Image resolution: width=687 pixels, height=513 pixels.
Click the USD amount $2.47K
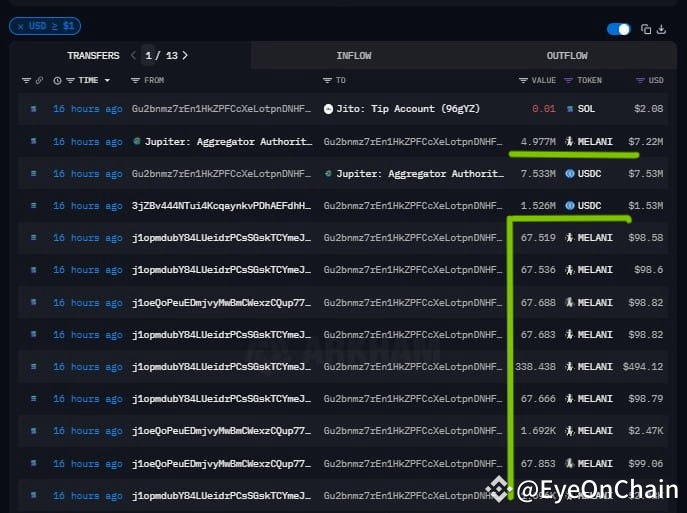pyautogui.click(x=646, y=431)
